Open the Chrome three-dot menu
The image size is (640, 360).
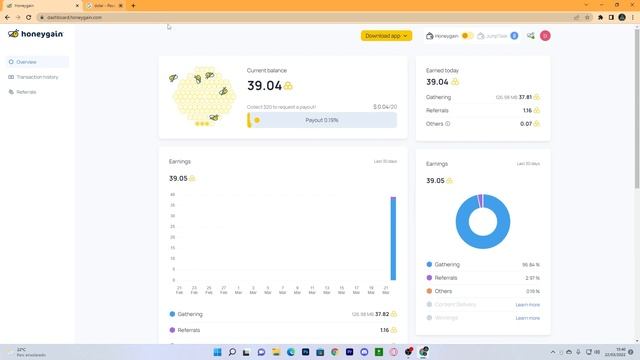click(x=633, y=18)
